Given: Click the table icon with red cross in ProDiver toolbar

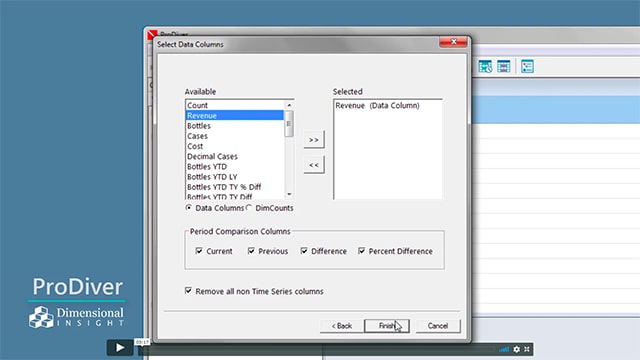Looking at the screenshot, I should [x=504, y=66].
